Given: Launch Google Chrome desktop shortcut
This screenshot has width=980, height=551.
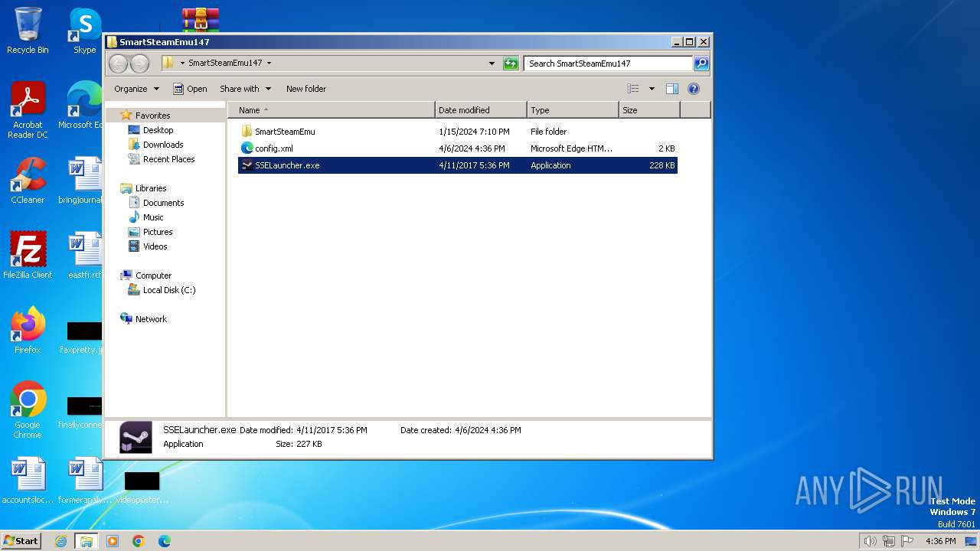Looking at the screenshot, I should coord(28,410).
